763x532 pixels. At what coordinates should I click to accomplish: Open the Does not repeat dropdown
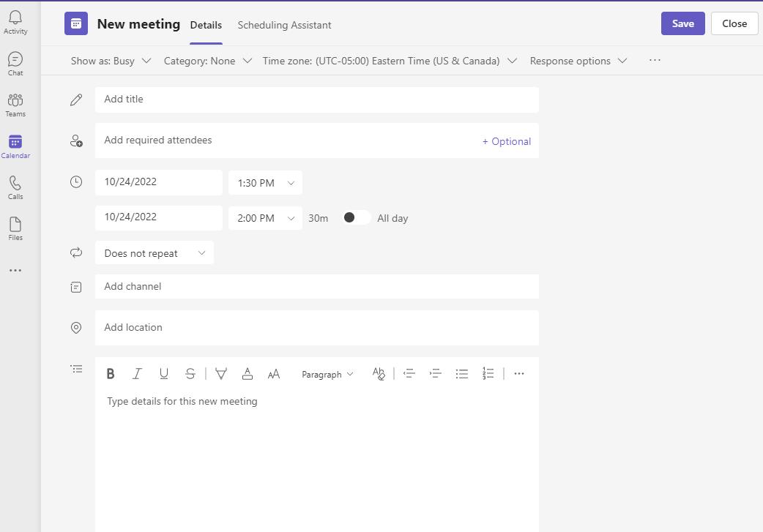coord(155,253)
